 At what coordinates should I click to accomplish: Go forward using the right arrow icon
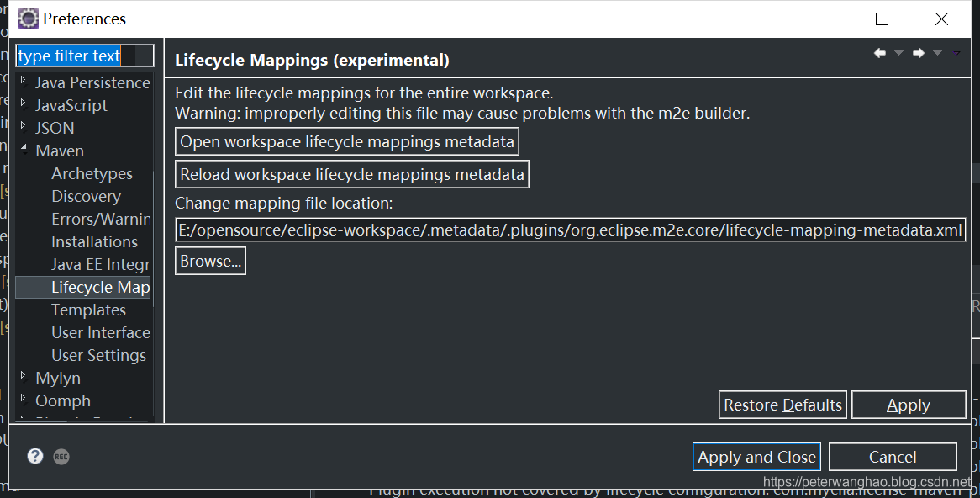tap(918, 53)
